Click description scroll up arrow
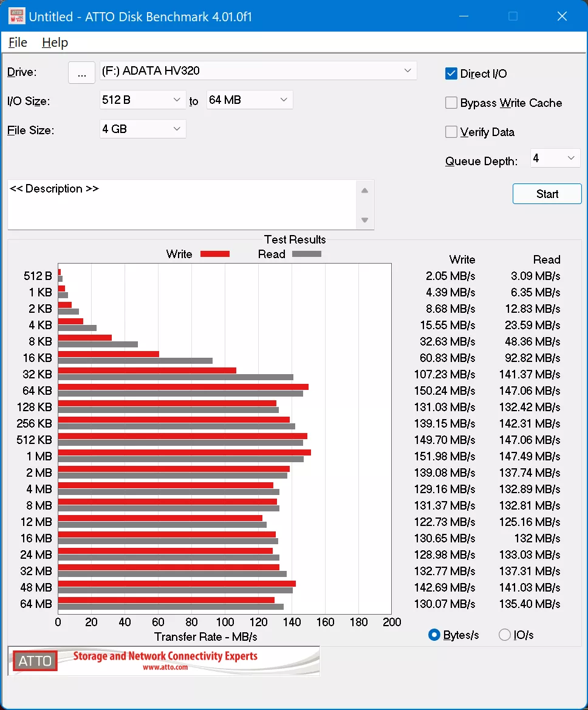 [x=364, y=191]
